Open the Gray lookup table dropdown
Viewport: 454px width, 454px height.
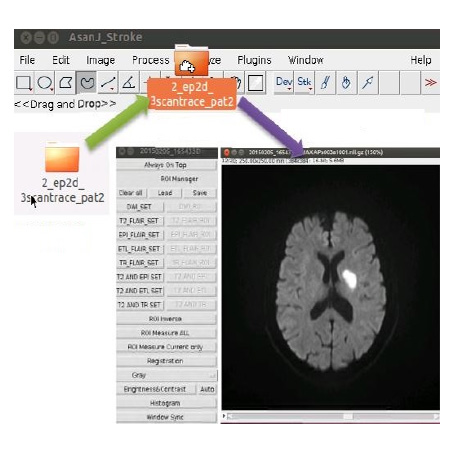click(x=167, y=375)
